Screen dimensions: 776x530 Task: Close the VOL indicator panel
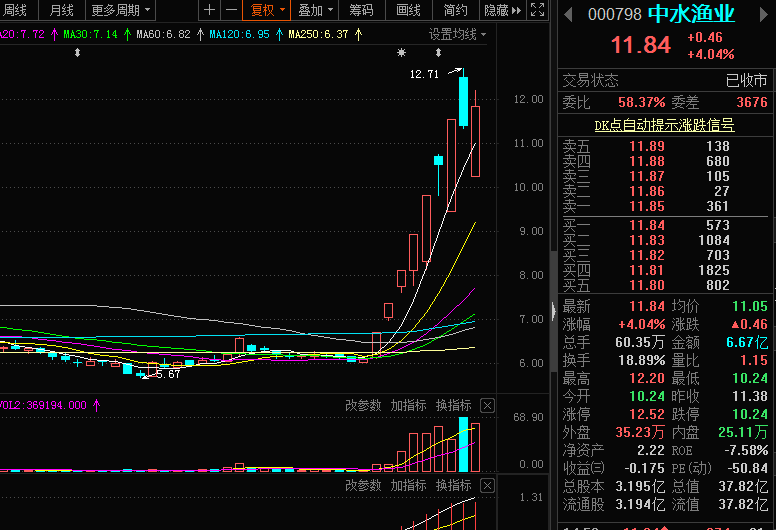click(487, 406)
